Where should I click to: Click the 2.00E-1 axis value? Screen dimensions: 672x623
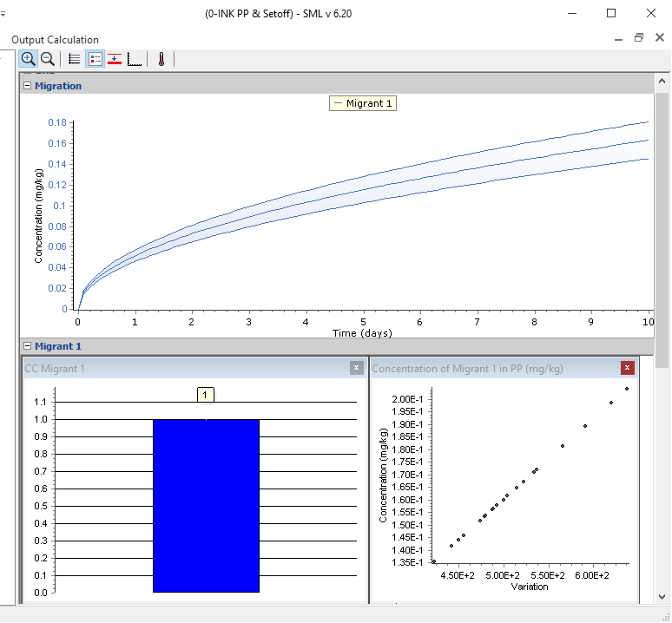click(x=407, y=399)
